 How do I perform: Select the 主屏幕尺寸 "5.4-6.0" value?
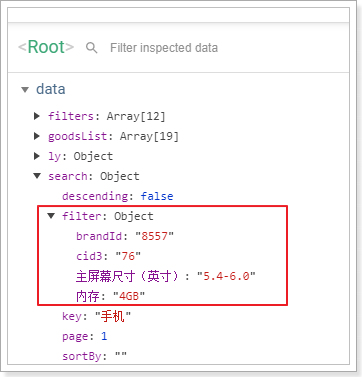pos(226,276)
